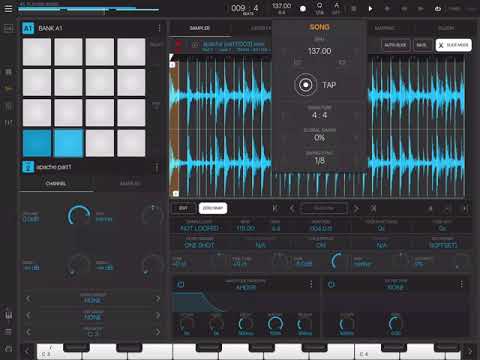
Task: Select previous second NONE routing option with left chevron
Action: pos(28,315)
